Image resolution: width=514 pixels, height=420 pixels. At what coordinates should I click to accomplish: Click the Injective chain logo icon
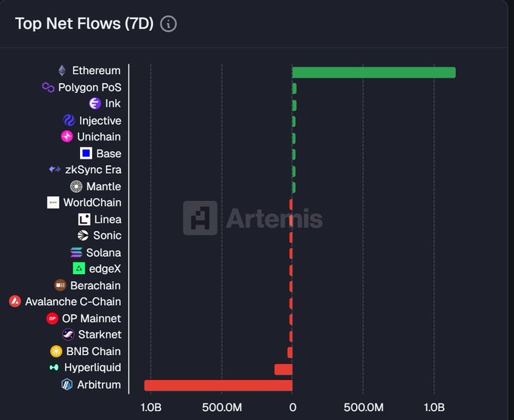pyautogui.click(x=69, y=121)
